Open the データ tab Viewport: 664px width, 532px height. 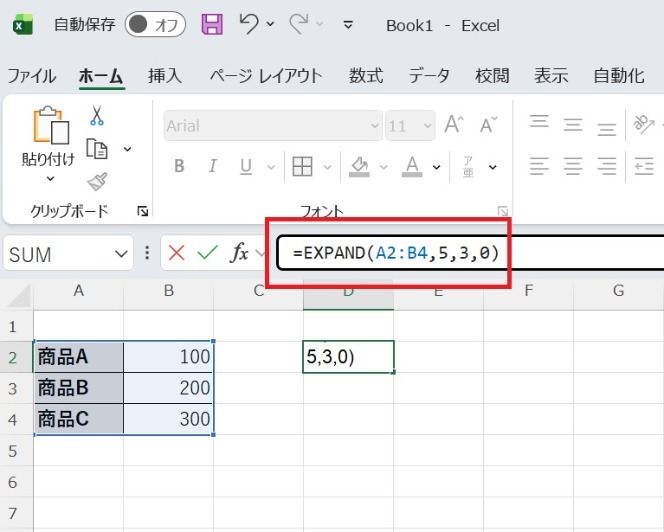(x=429, y=76)
